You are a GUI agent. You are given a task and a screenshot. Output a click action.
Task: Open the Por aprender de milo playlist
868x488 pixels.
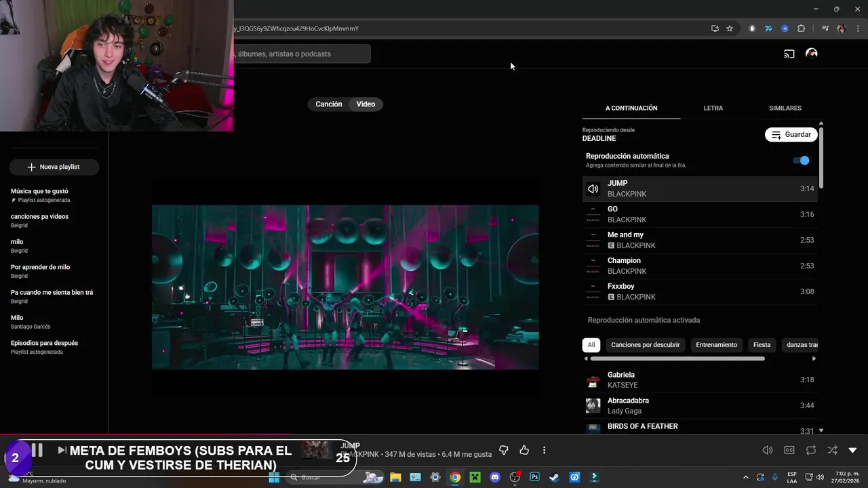54,271
